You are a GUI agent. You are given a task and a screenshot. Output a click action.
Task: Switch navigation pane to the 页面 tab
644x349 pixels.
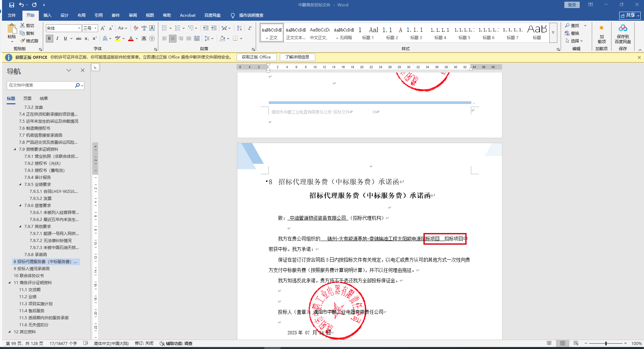(x=27, y=99)
